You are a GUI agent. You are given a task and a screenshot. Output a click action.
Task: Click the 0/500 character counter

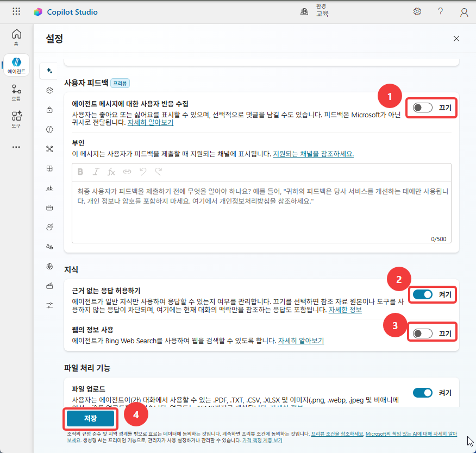pyautogui.click(x=439, y=239)
